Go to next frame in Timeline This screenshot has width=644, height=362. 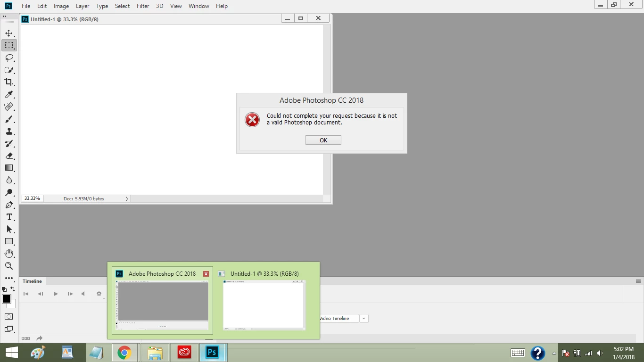coord(70,294)
